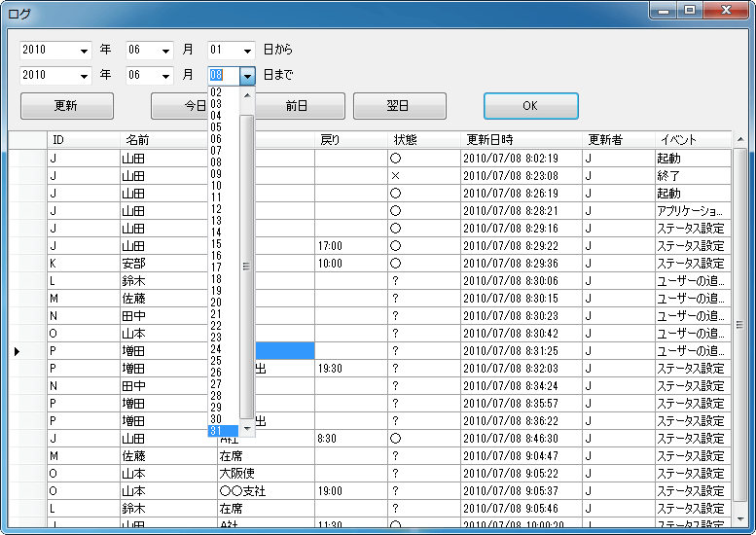This screenshot has width=756, height=535.
Task: Click the 8:30 return time cell
Action: point(351,439)
